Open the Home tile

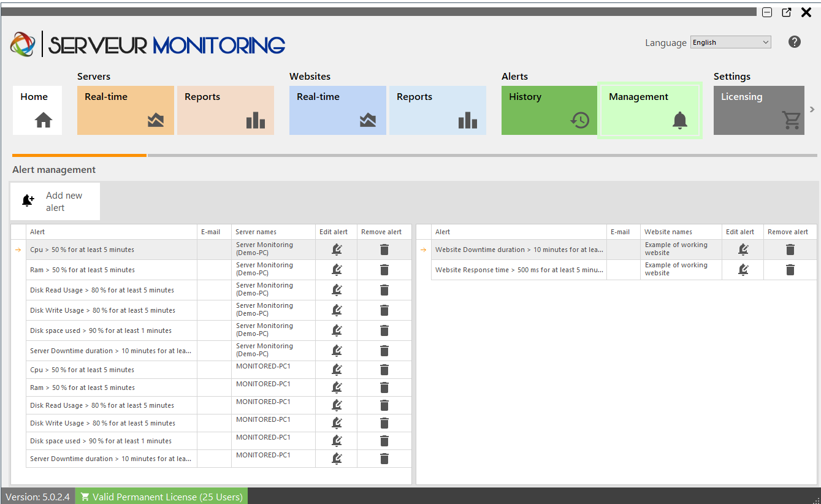(x=37, y=110)
